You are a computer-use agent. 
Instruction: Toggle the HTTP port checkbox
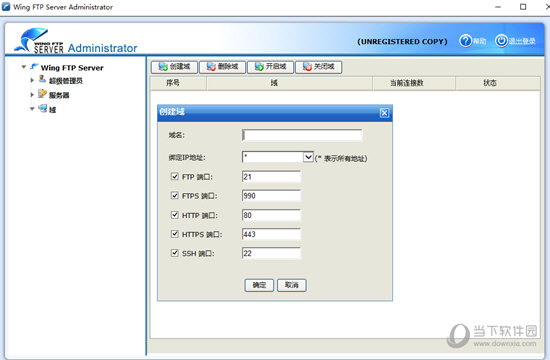coord(175,214)
